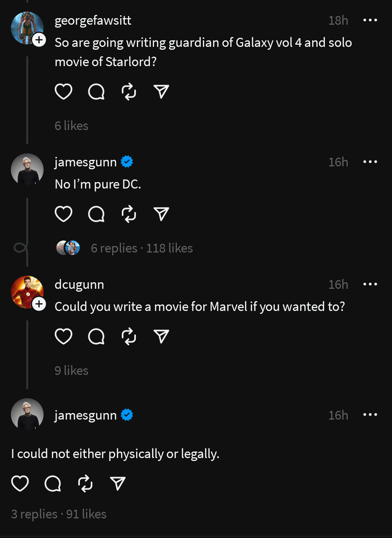This screenshot has width=392, height=538.
Task: Follow georgefawsitt using the plus badge
Action: [39, 40]
